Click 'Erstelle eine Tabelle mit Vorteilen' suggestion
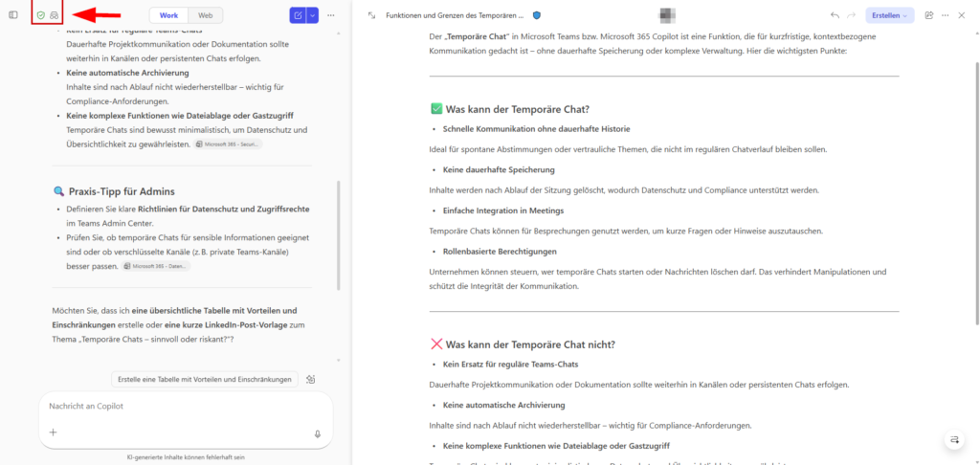The image size is (980, 465). [205, 379]
